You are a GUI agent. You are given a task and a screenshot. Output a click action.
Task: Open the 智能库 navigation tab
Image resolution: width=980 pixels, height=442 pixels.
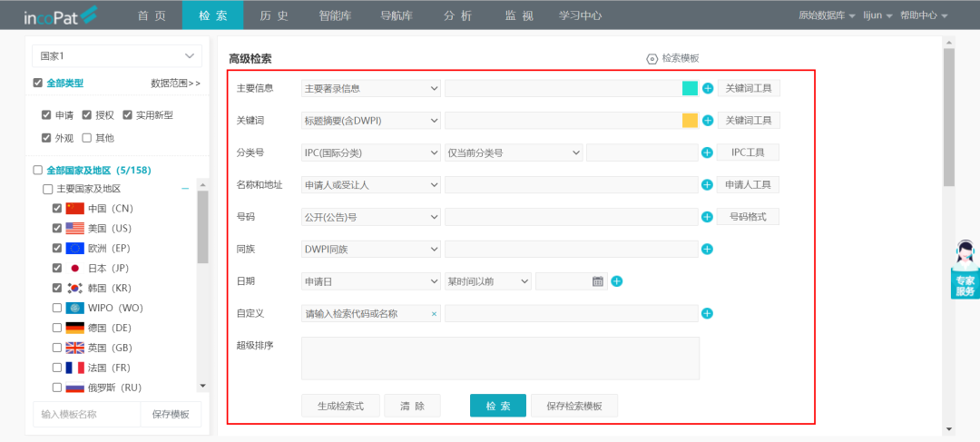click(x=335, y=15)
